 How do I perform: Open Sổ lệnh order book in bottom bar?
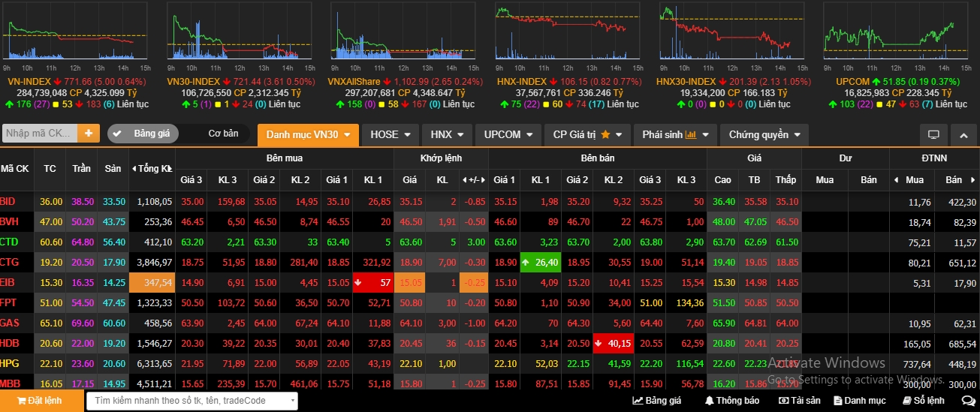[923, 401]
